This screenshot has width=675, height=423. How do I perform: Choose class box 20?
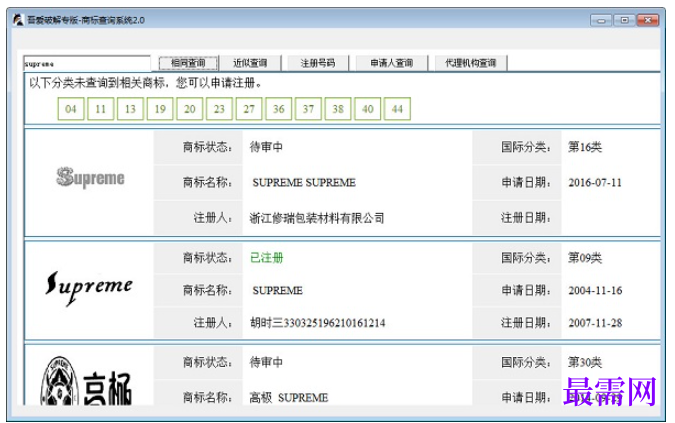(x=190, y=109)
